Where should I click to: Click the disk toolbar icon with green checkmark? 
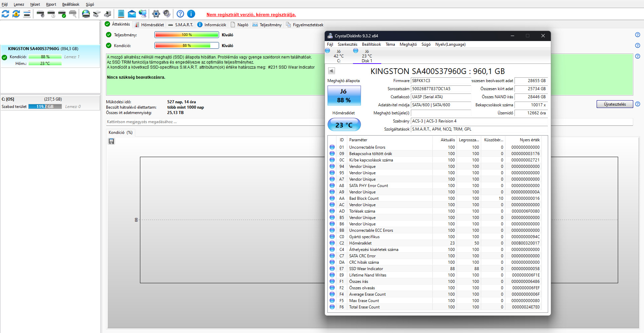(62, 14)
